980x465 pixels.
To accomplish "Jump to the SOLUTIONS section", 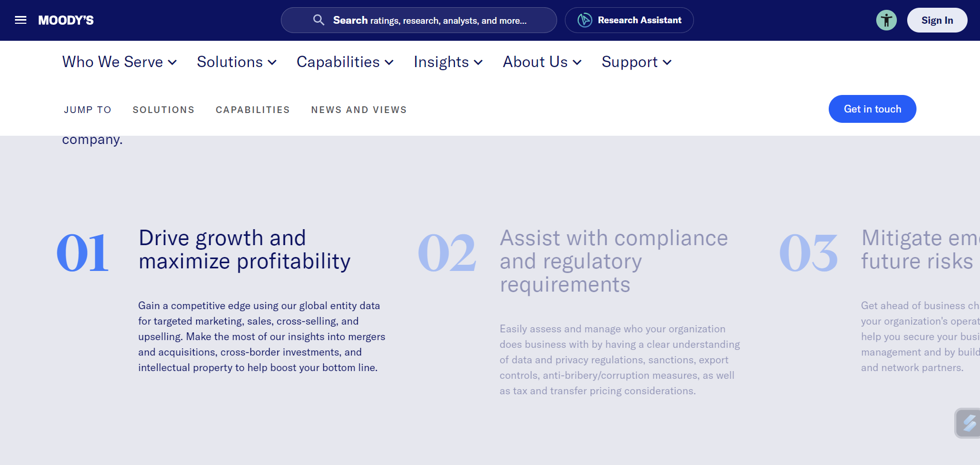I will 163,109.
